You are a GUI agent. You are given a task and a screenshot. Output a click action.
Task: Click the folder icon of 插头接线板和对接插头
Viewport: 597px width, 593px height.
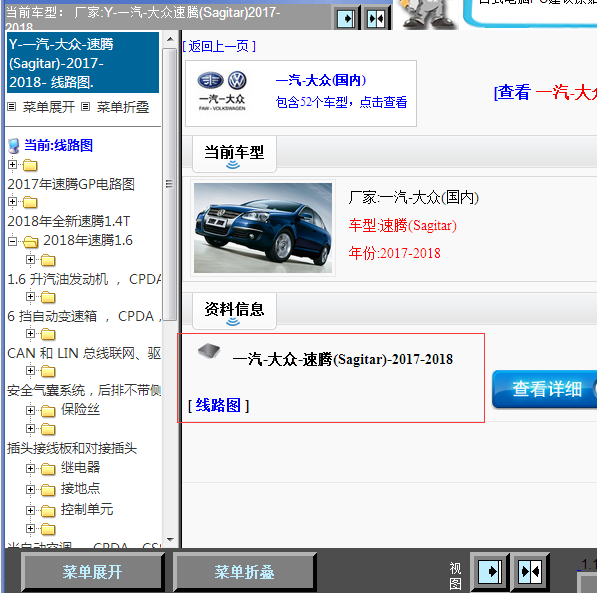pyautogui.click(x=48, y=430)
